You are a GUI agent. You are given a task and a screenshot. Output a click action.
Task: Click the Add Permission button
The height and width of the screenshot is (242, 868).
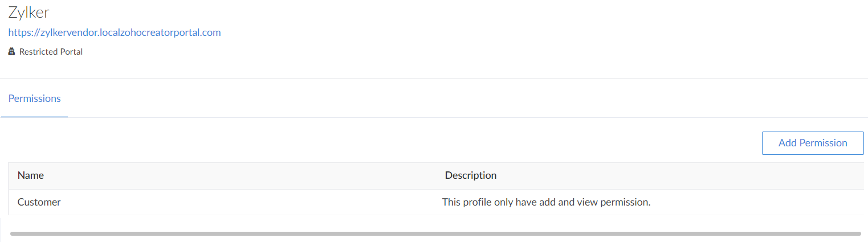click(813, 143)
